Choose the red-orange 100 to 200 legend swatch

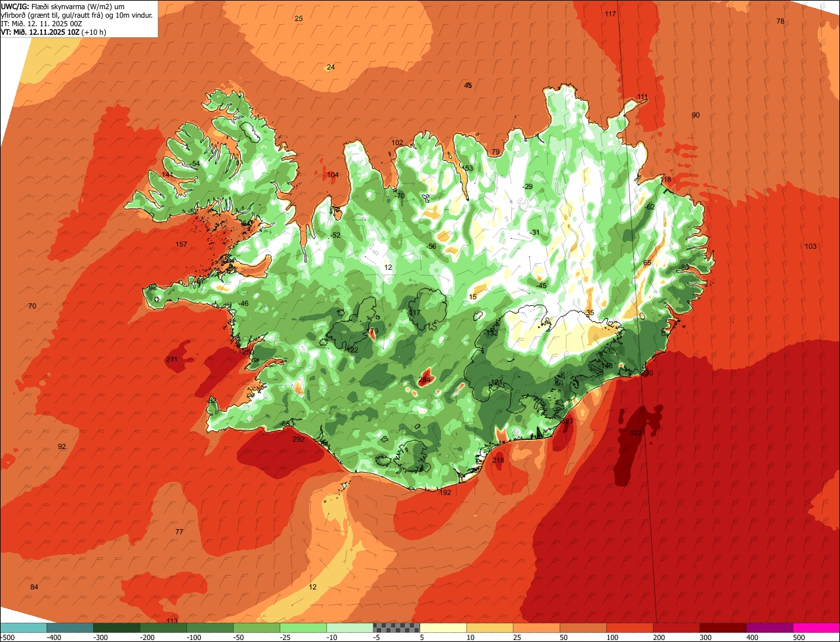tap(629, 628)
